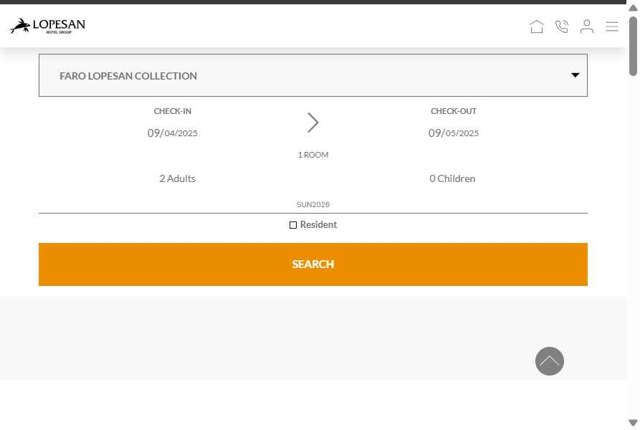Click the CHECK-OUT label
Image resolution: width=640 pixels, height=430 pixels.
pyautogui.click(x=453, y=111)
